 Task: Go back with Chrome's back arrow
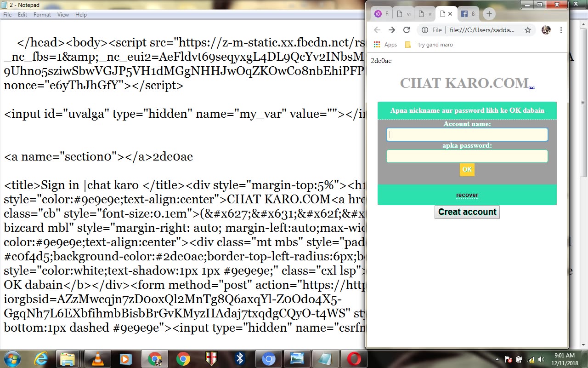[x=377, y=30]
